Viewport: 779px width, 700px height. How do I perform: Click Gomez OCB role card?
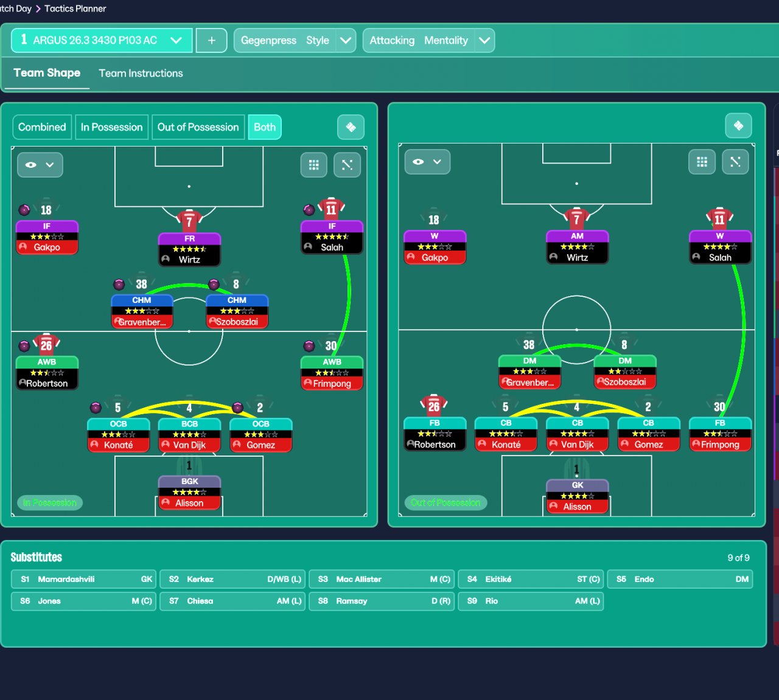click(260, 435)
